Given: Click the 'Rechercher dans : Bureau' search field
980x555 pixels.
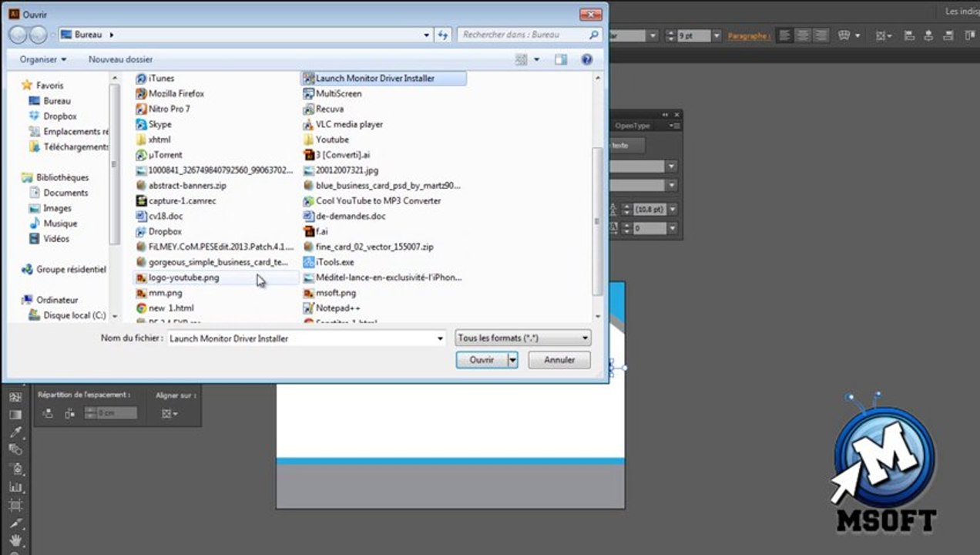Looking at the screenshot, I should (529, 35).
